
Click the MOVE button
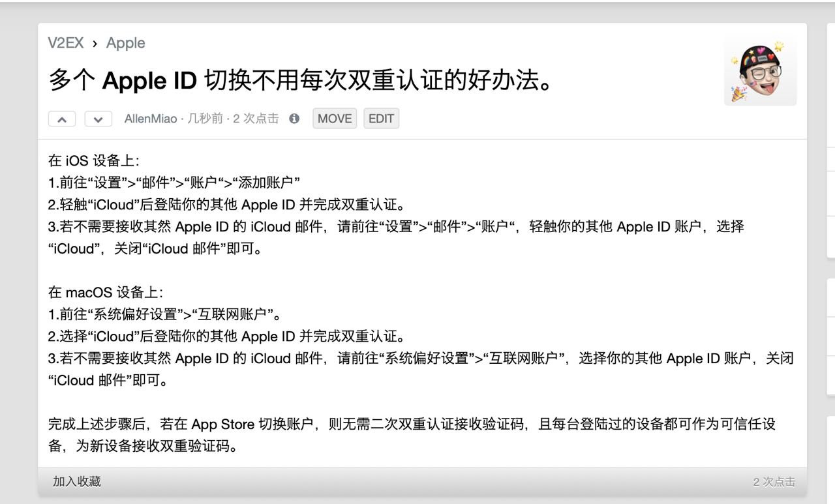[334, 119]
